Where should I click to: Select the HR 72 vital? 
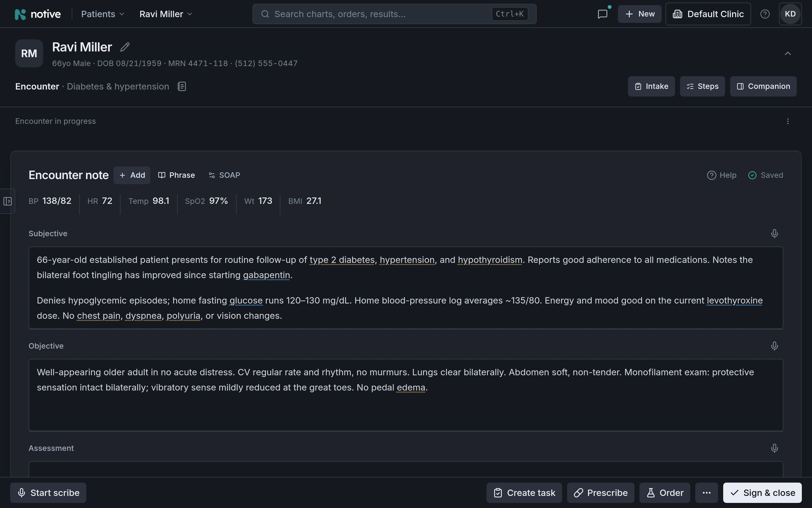coord(100,201)
